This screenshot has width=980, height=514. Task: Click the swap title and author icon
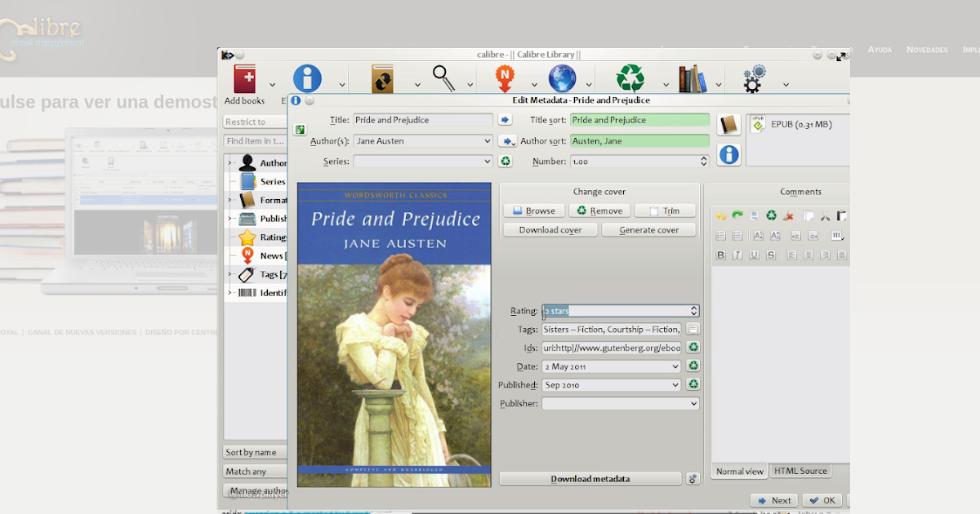pyautogui.click(x=300, y=130)
